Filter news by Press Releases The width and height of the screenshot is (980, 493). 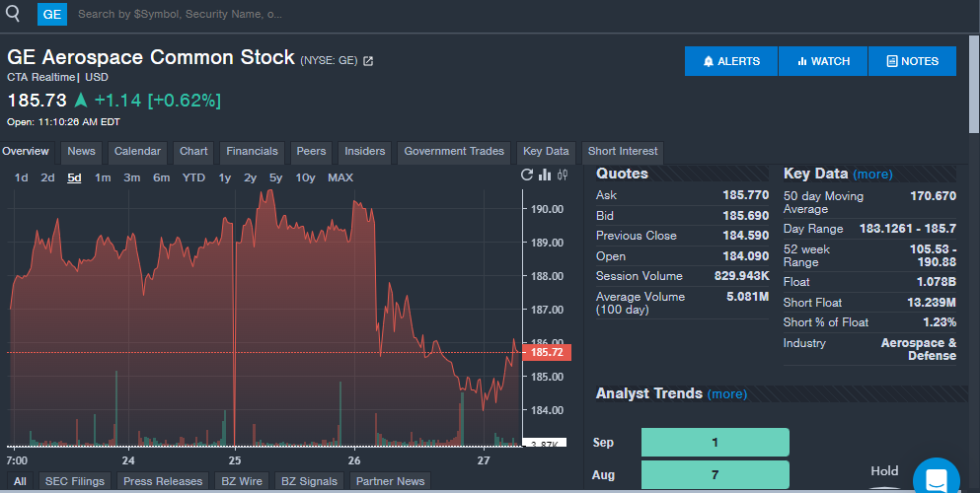(163, 481)
